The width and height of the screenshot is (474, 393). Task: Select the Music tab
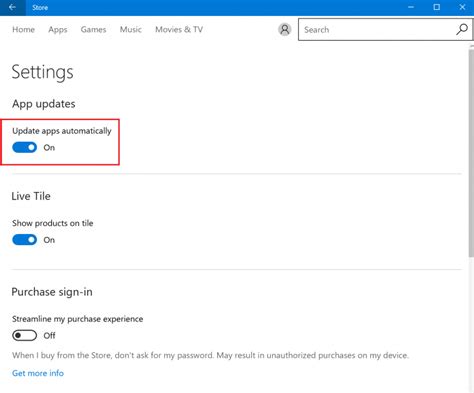(x=131, y=29)
